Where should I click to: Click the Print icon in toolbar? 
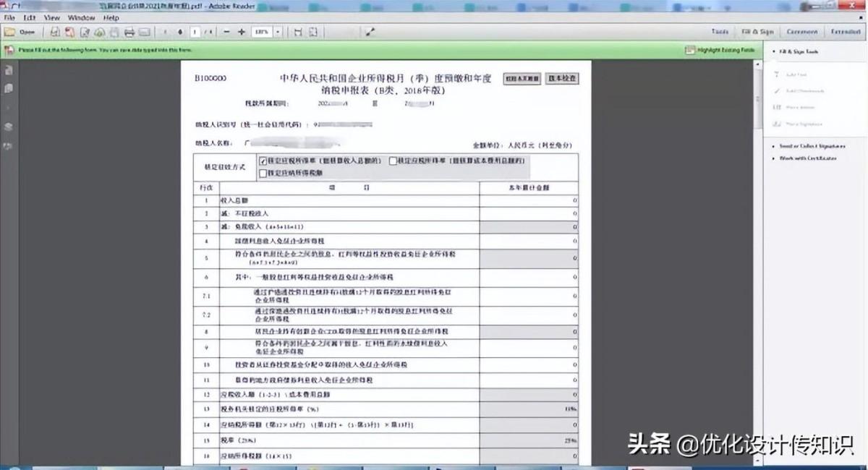coord(129,32)
